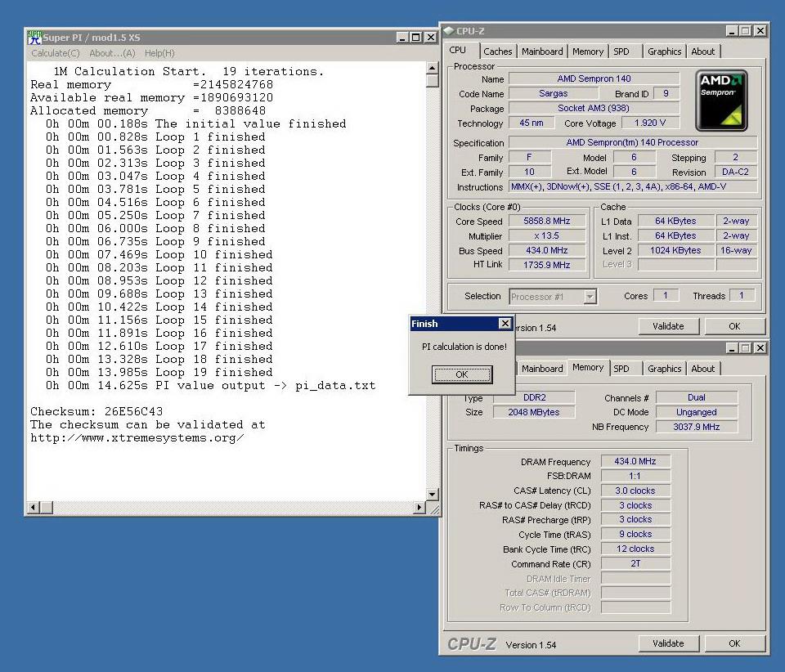Open the Help(H) menu in Super PI

click(159, 53)
